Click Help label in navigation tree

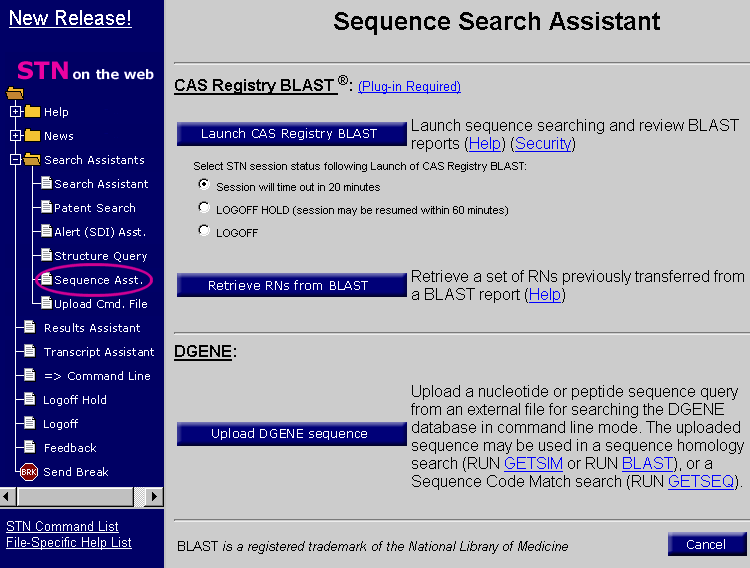(x=56, y=111)
